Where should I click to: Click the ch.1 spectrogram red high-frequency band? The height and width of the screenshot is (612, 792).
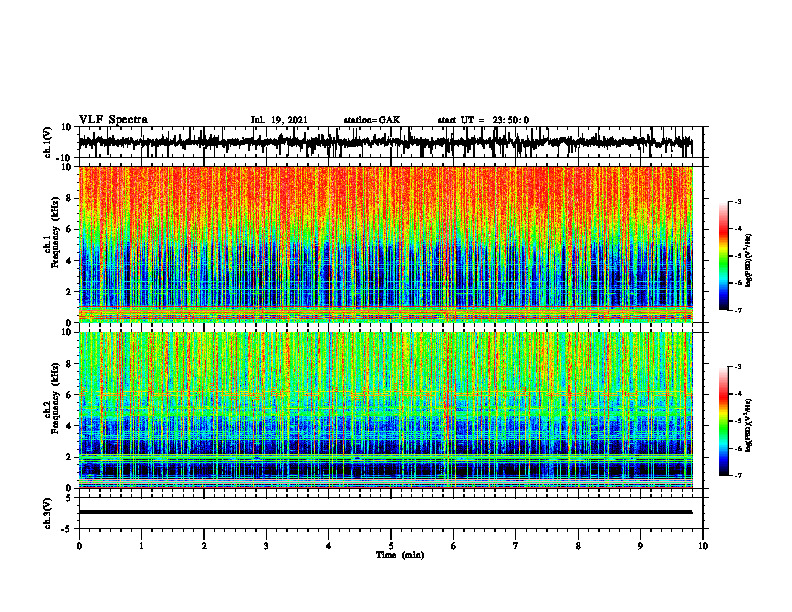pos(385,192)
